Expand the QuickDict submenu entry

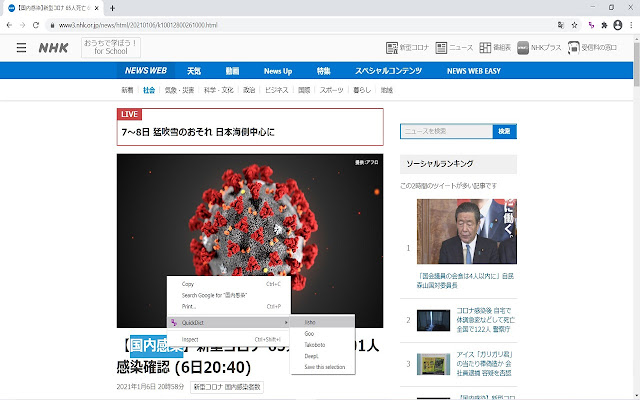coord(229,322)
